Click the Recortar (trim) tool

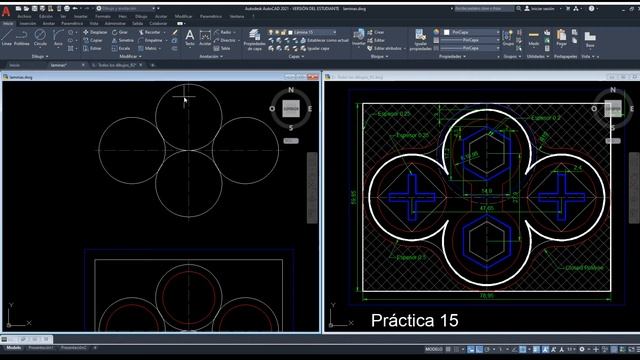[x=149, y=32]
